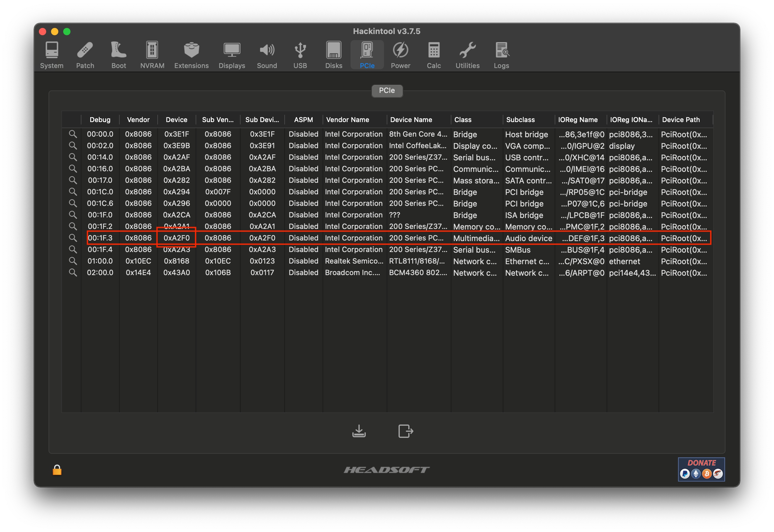
Task: Open the Logs toolbar tab
Action: pyautogui.click(x=501, y=55)
